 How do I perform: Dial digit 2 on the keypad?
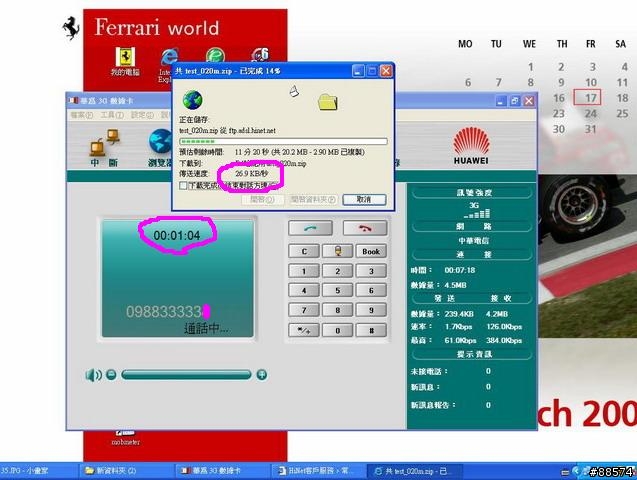pyautogui.click(x=337, y=271)
